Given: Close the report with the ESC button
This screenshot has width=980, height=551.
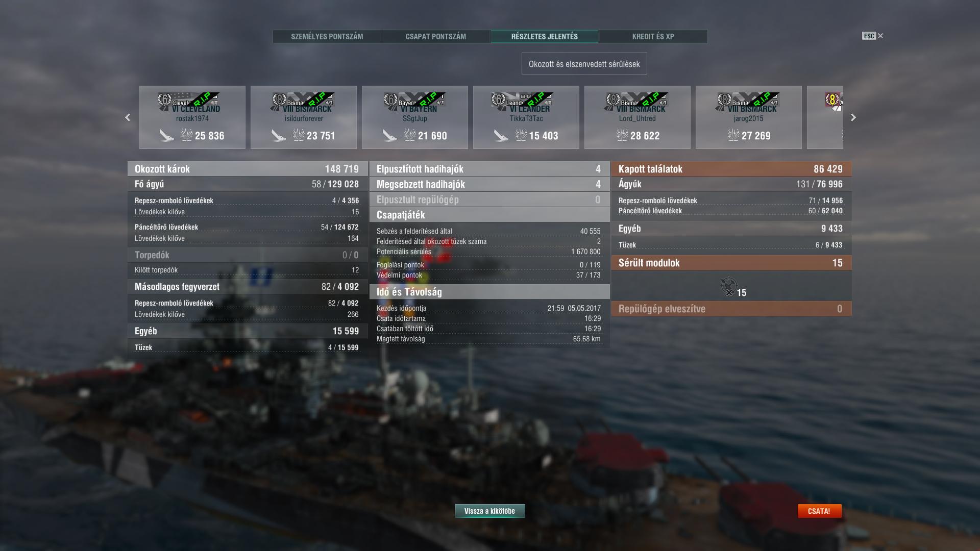Looking at the screenshot, I should click(x=872, y=36).
